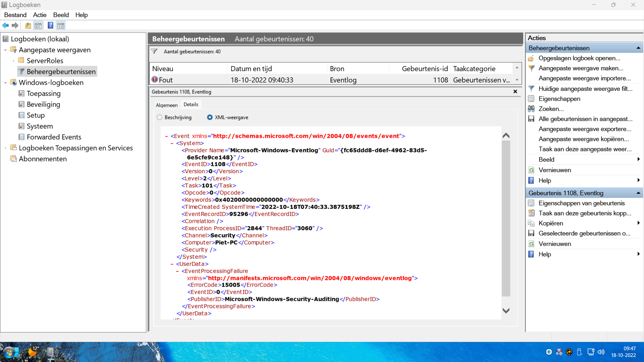The height and width of the screenshot is (362, 644).
Task: Click the forward arrow toolbar icon
Action: click(15, 25)
